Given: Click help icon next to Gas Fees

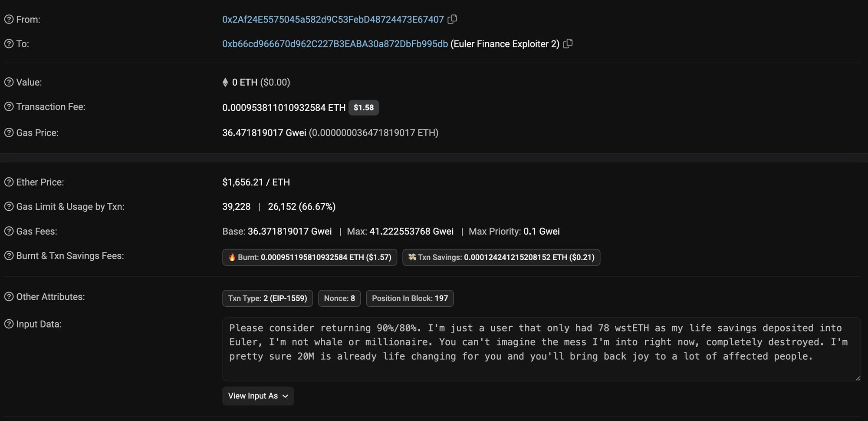Looking at the screenshot, I should click(9, 231).
